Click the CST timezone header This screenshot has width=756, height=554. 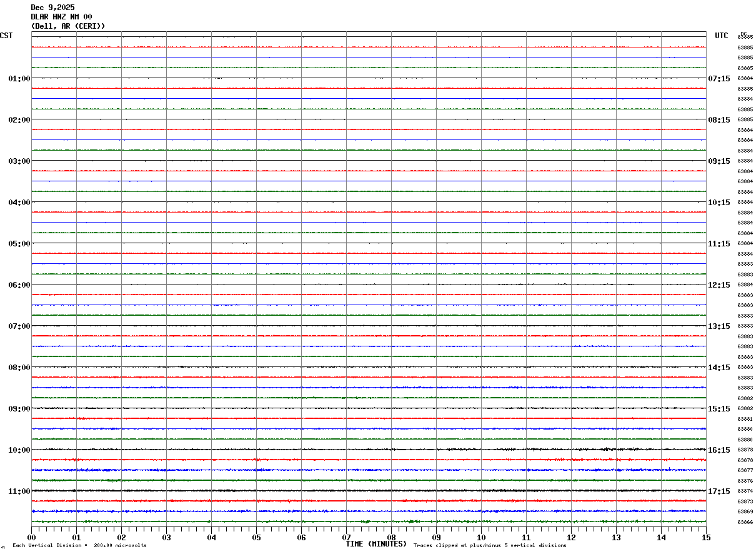click(6, 36)
